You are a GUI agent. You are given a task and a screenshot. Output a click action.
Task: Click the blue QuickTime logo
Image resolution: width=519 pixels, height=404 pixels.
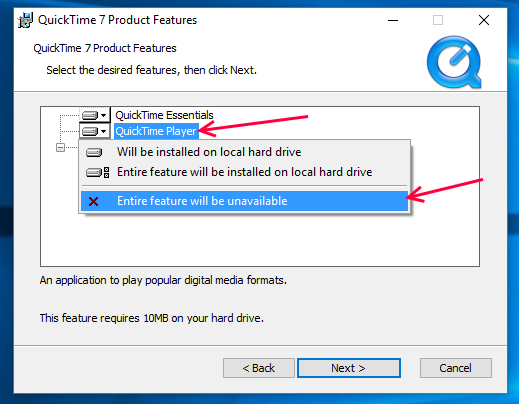click(x=454, y=62)
